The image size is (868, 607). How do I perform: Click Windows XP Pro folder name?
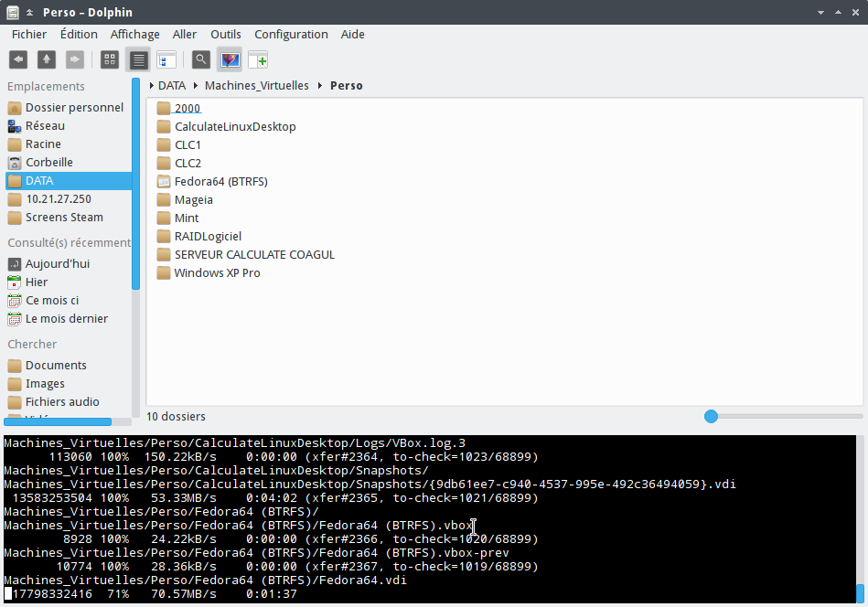click(217, 272)
